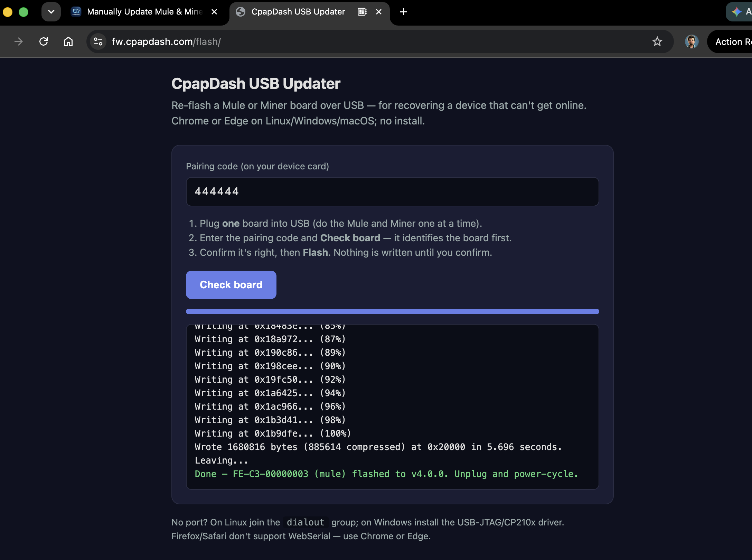Click the 'Wrote 1680816 bytes' log line
Viewport: 752px width, 560px height.
pos(378,447)
